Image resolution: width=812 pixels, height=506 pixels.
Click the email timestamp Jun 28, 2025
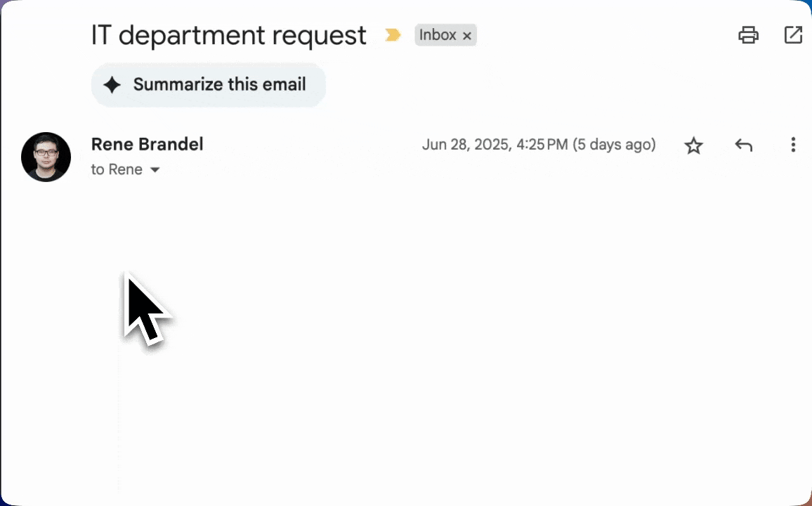539,144
